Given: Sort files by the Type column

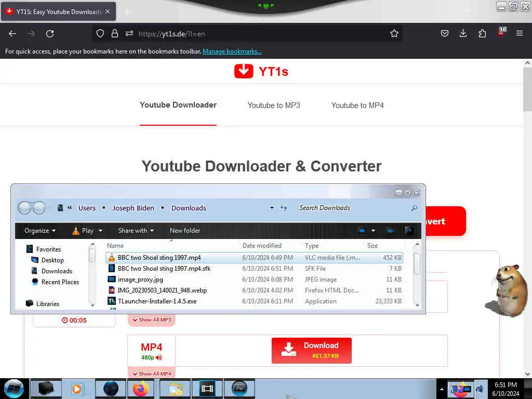Looking at the screenshot, I should point(312,245).
